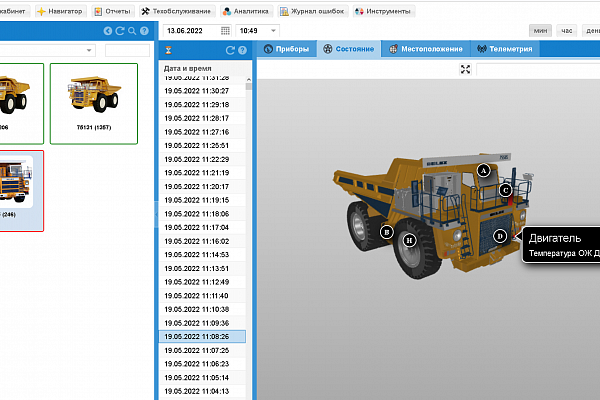Switch to the Телеметрия tab
Screen dimensions: 600x400
point(505,49)
